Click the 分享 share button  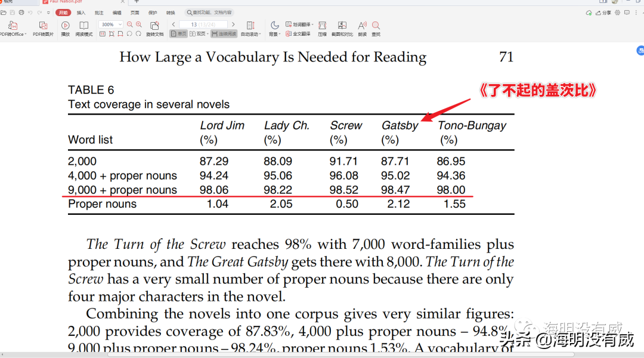603,13
